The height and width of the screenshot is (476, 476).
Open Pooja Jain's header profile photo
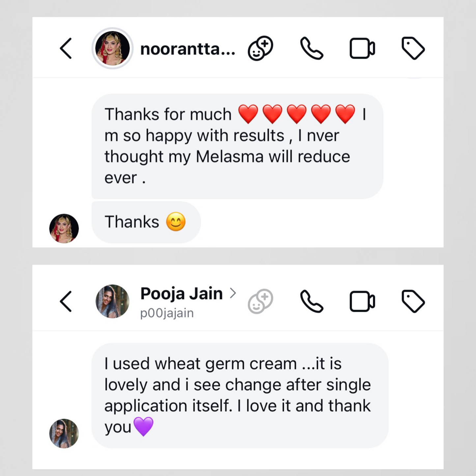112,301
